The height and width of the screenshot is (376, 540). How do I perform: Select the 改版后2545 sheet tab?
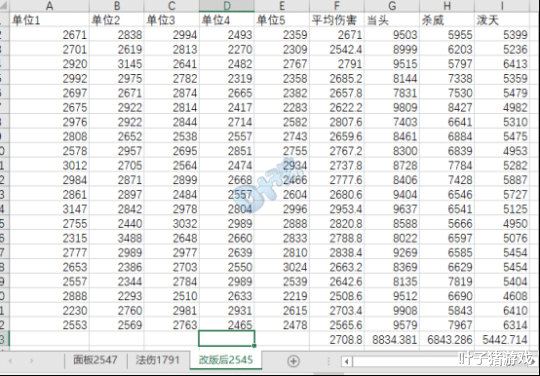(x=226, y=360)
